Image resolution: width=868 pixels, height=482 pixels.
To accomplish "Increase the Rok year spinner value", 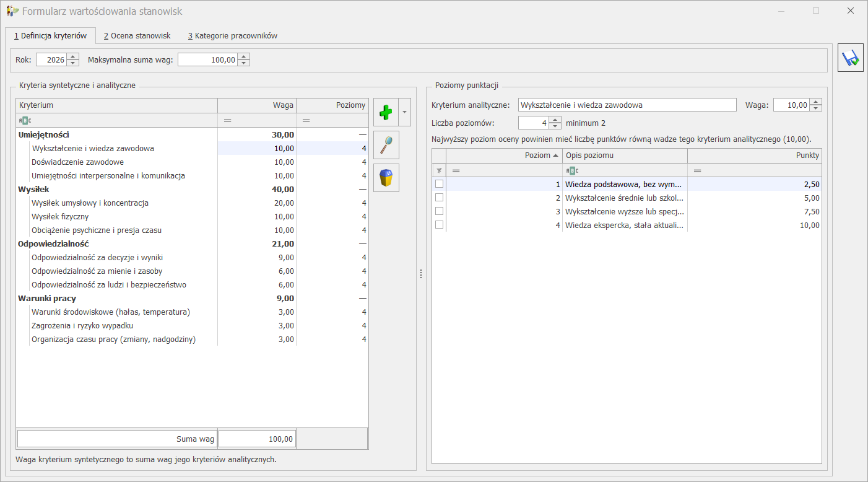I will point(73,56).
